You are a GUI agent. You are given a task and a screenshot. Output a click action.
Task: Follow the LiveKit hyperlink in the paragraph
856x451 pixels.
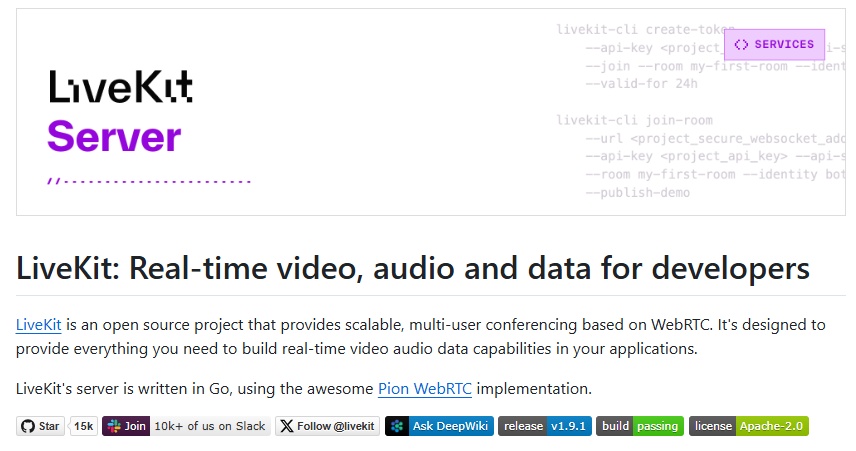point(38,325)
